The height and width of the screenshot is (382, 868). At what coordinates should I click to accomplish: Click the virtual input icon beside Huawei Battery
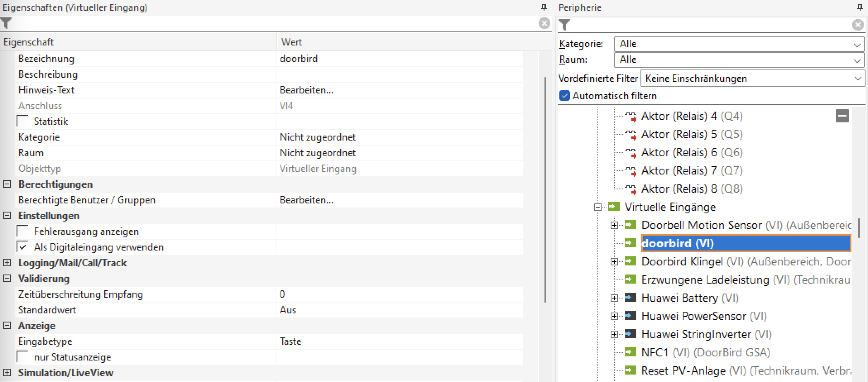click(631, 298)
